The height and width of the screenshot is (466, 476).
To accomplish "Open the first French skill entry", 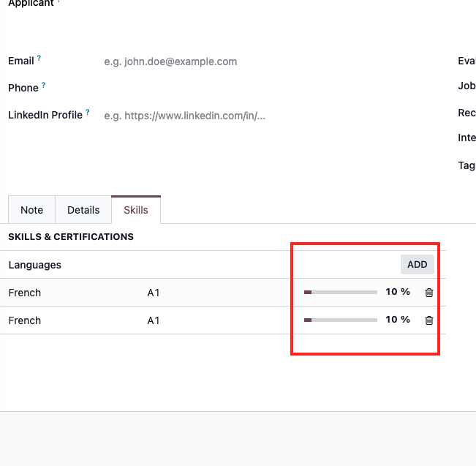I will 25,293.
